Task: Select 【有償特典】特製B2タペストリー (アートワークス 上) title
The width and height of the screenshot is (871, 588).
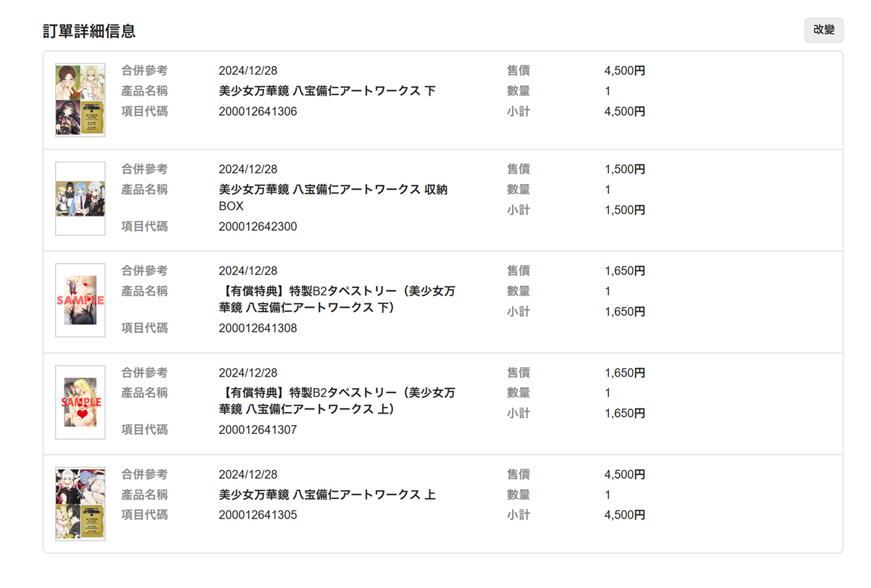Action: click(x=337, y=400)
